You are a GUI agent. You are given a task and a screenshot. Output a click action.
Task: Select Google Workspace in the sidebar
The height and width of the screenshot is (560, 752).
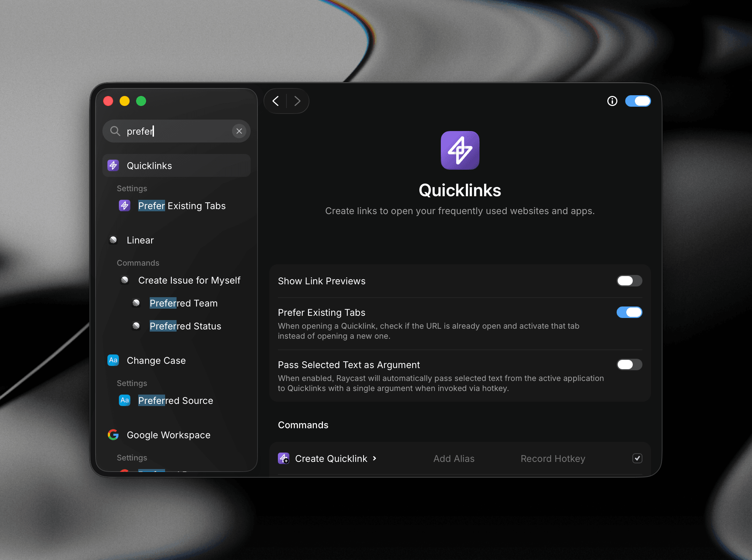[x=176, y=435]
